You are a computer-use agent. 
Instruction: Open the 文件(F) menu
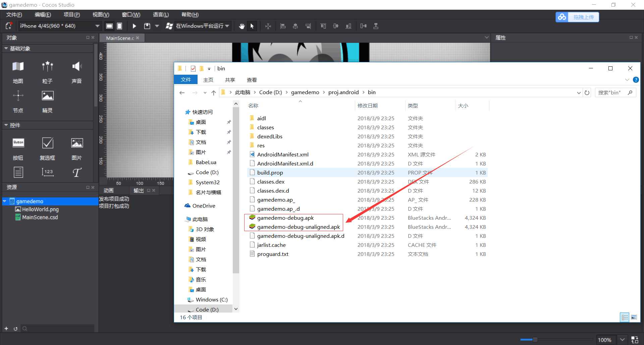14,14
